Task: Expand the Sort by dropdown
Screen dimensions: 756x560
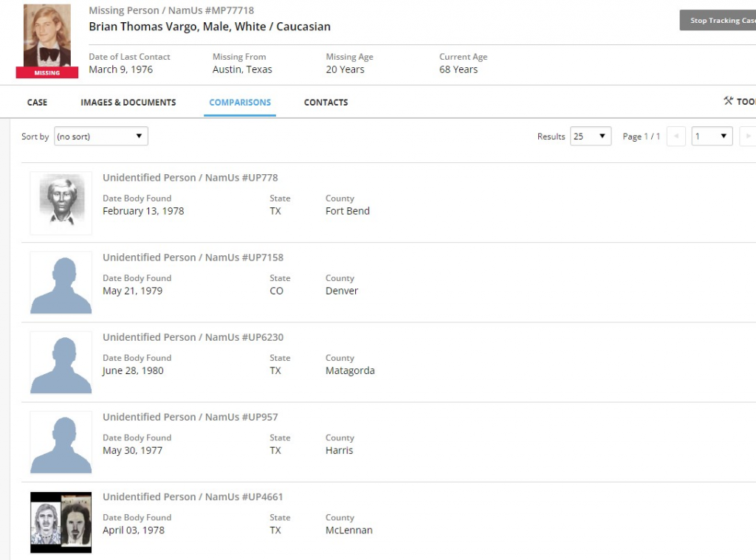Action: (x=101, y=136)
